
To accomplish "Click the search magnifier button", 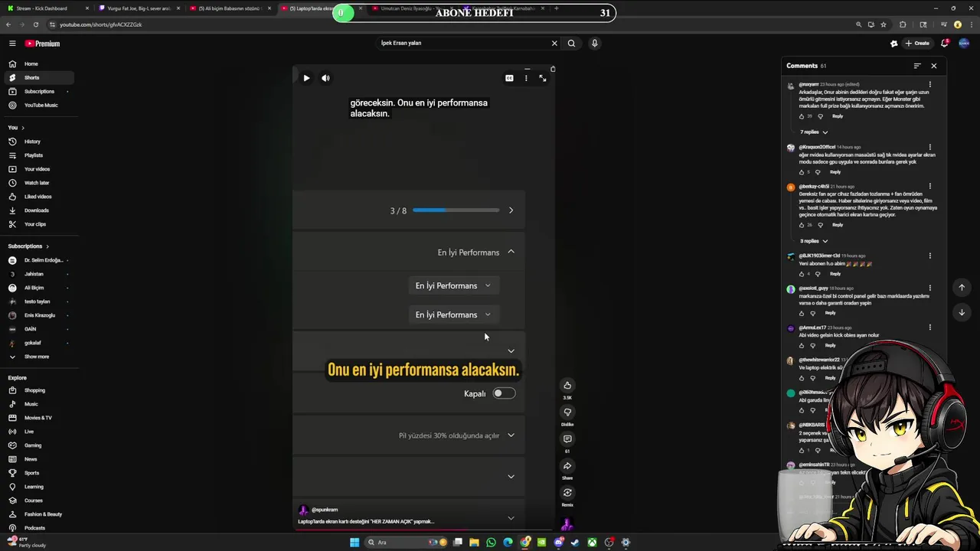I will pos(571,44).
